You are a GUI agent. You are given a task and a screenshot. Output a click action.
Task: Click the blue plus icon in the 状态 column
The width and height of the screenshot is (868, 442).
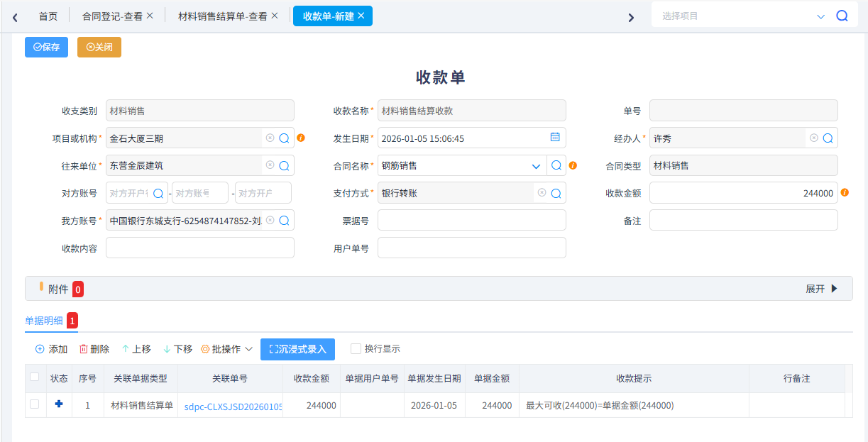click(x=59, y=404)
